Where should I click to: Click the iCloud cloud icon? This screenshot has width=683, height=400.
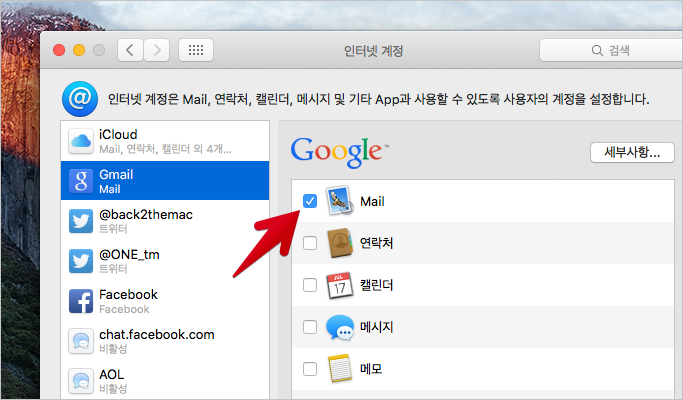(x=81, y=141)
